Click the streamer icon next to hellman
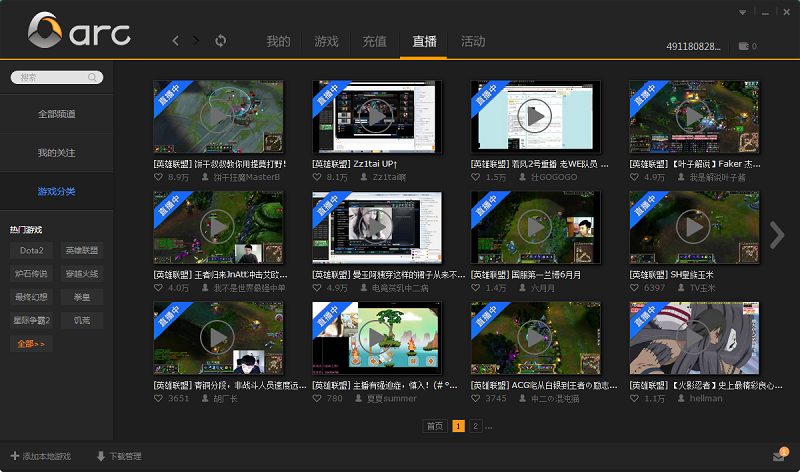Screen dimensions: 800x472 681,398
